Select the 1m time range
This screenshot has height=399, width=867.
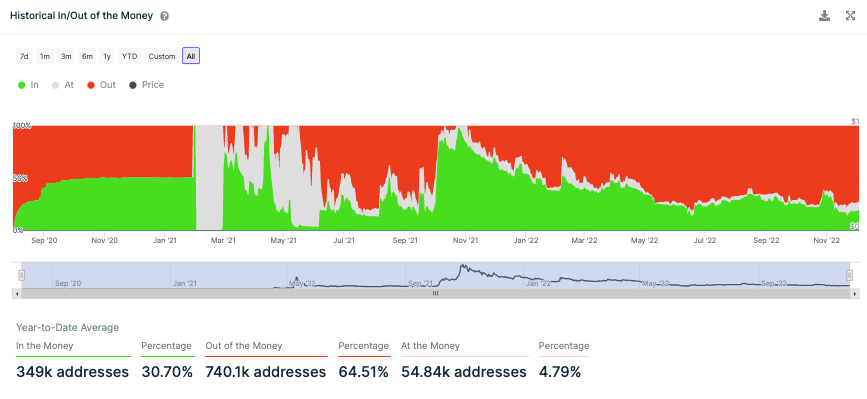click(45, 56)
